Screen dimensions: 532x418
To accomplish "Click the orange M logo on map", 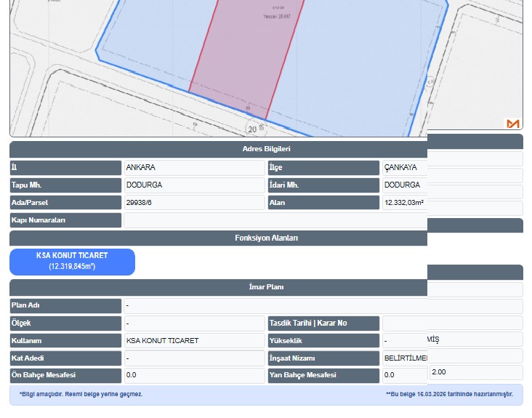I will (513, 124).
